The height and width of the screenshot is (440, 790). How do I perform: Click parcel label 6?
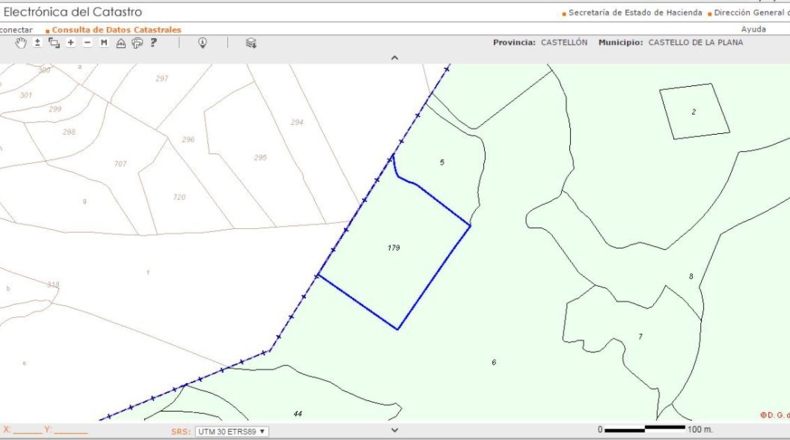(494, 362)
